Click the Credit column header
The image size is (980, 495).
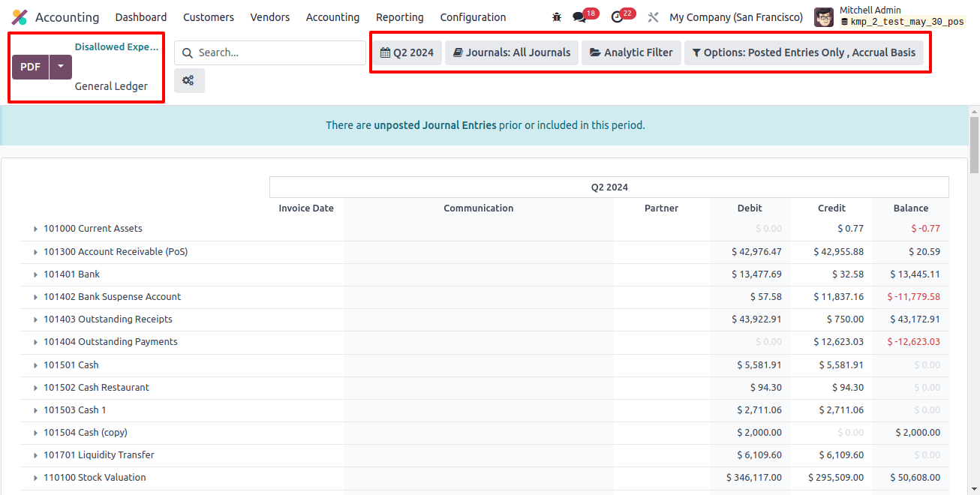pyautogui.click(x=831, y=208)
